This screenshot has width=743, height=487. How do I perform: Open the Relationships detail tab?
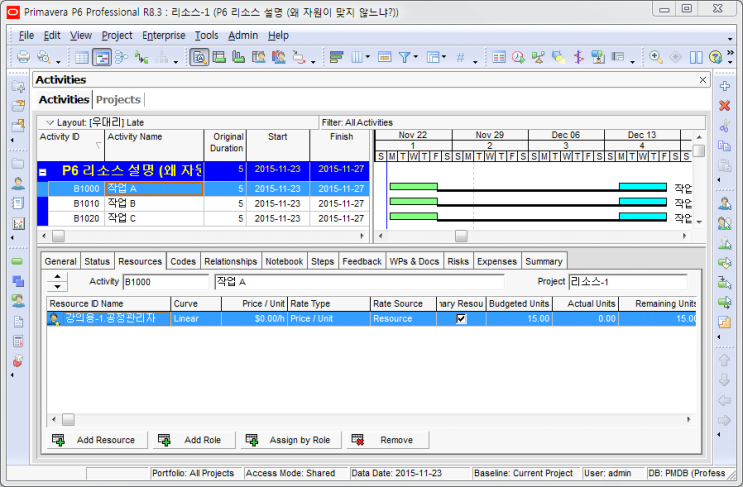(231, 262)
